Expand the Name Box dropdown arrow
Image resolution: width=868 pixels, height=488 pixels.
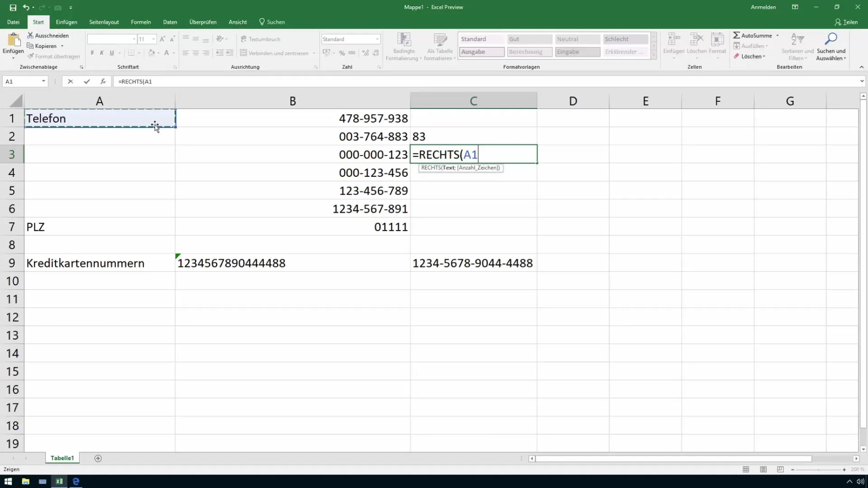(43, 81)
